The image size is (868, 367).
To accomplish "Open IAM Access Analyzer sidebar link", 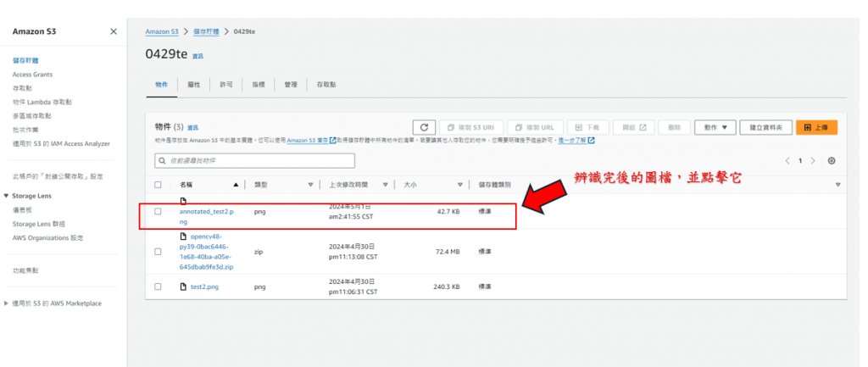I will pyautogui.click(x=61, y=143).
